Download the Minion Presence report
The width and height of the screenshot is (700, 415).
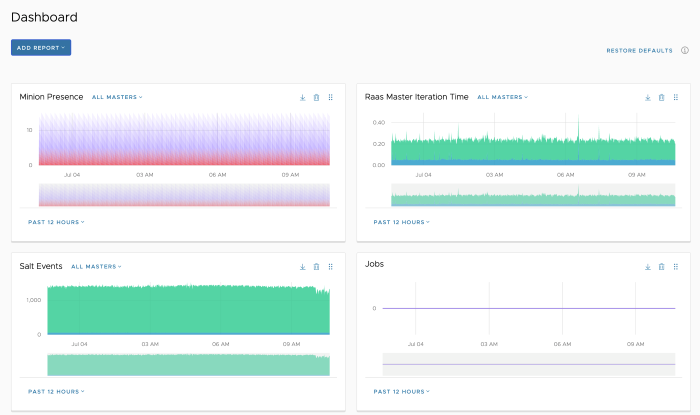(x=303, y=97)
